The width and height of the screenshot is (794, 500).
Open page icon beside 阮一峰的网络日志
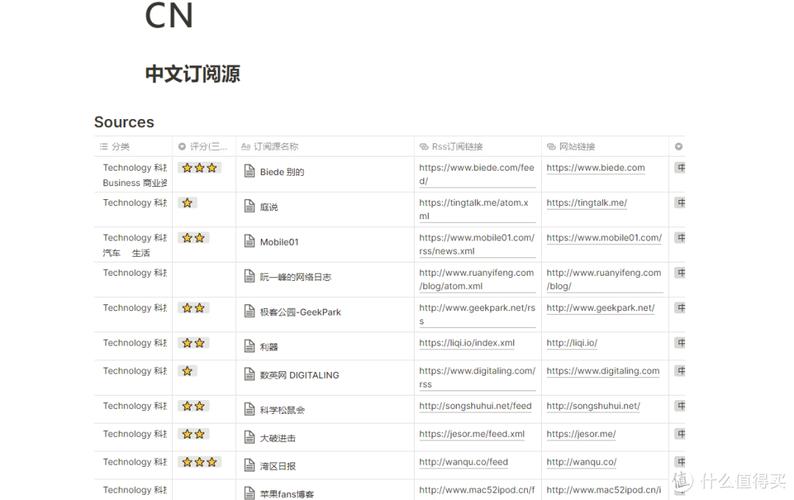[x=249, y=276]
